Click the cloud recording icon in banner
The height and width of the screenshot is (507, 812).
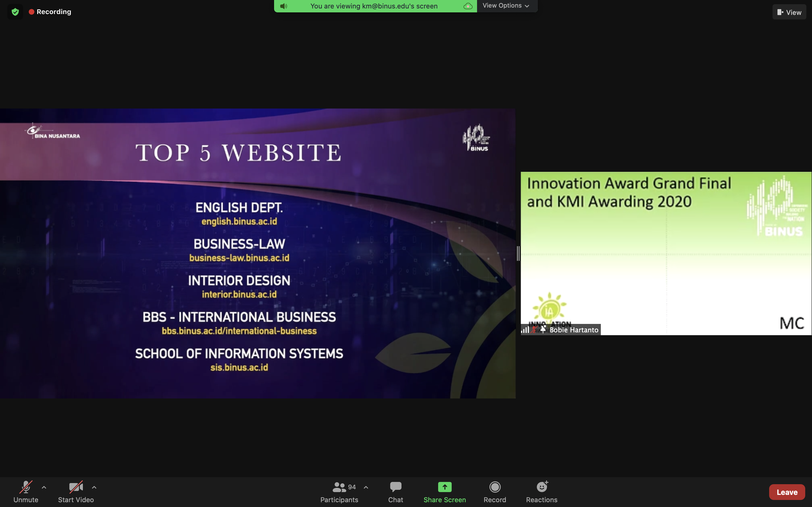click(468, 6)
